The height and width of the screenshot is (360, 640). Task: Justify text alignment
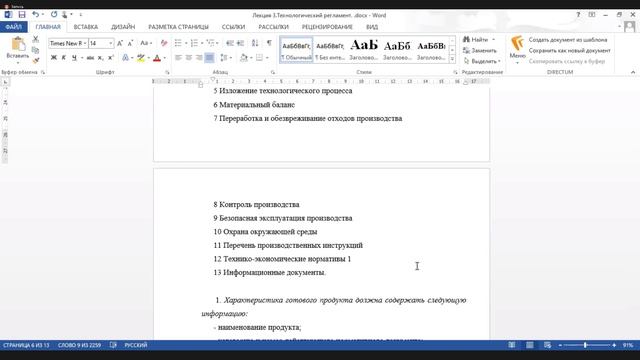[209, 58]
